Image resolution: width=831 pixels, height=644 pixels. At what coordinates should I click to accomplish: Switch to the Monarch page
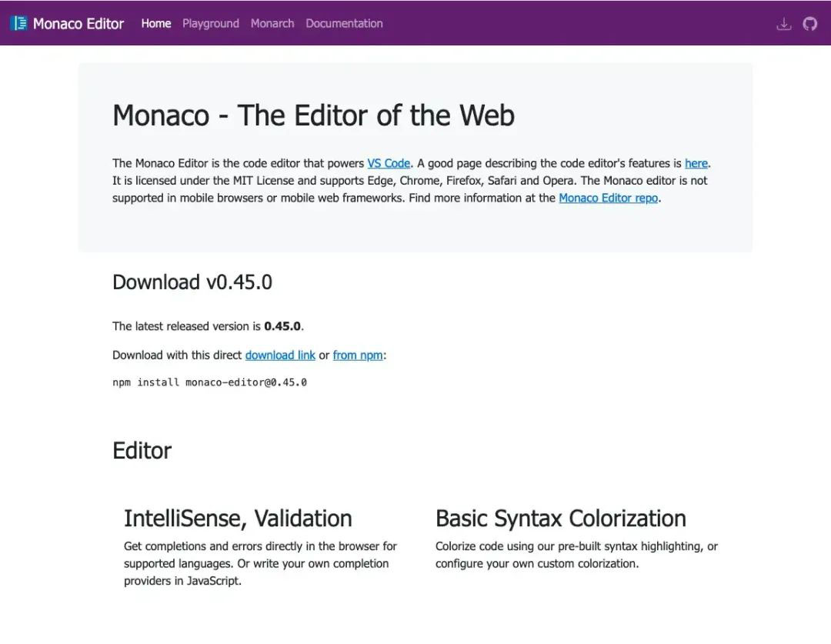point(272,24)
